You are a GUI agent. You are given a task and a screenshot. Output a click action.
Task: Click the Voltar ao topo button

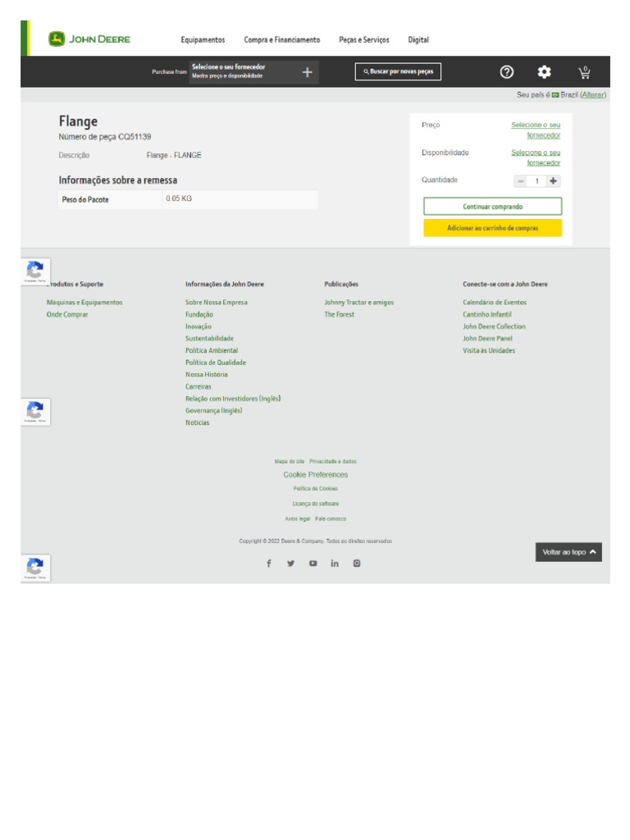coord(568,552)
